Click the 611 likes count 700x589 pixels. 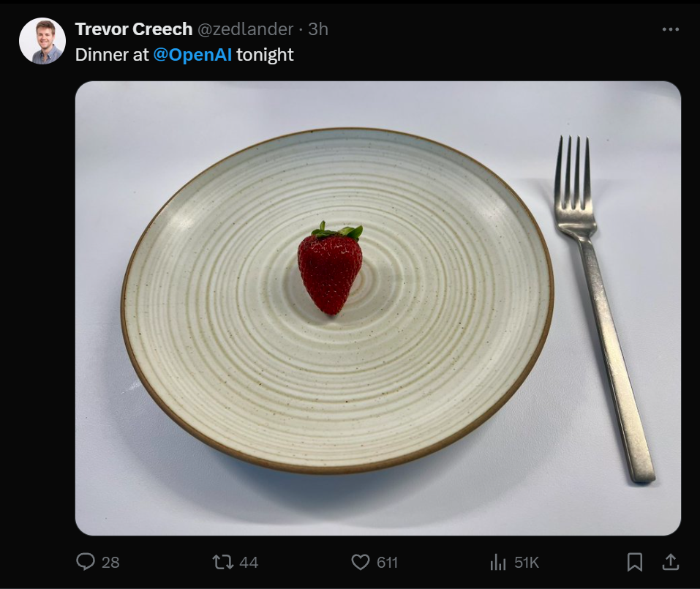point(387,562)
